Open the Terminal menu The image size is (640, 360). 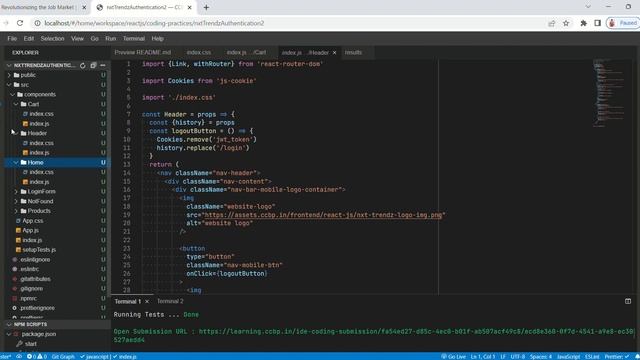(134, 39)
